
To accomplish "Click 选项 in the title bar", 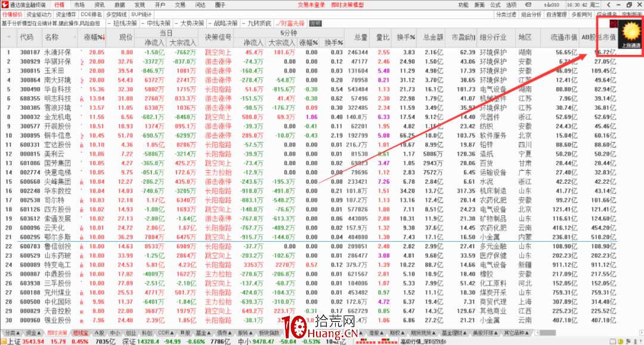I will click(511, 5).
